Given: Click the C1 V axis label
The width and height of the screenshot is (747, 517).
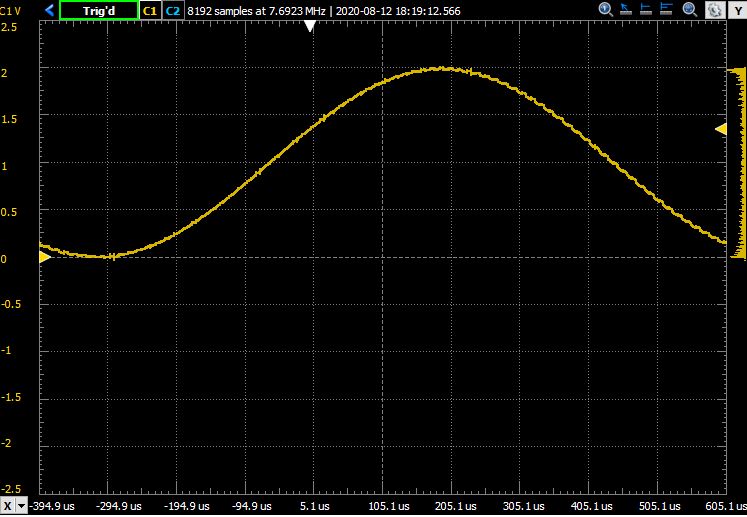Looking at the screenshot, I should coord(10,11).
